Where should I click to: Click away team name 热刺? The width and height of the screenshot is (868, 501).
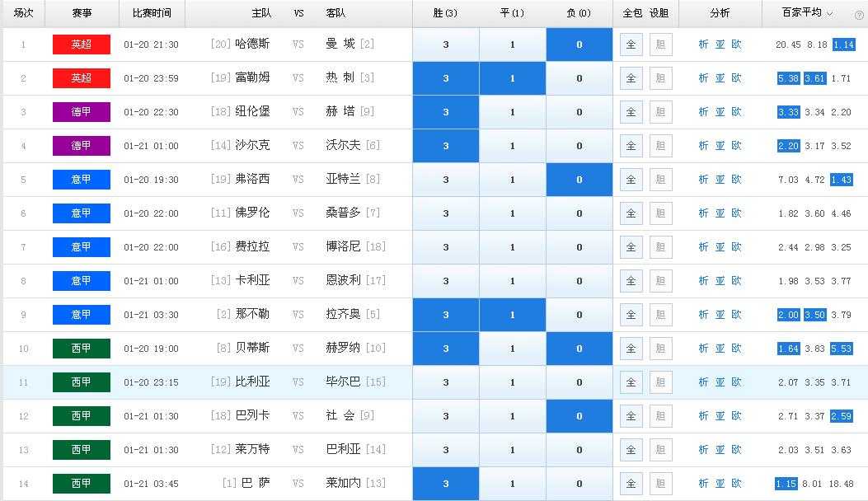[x=340, y=77]
